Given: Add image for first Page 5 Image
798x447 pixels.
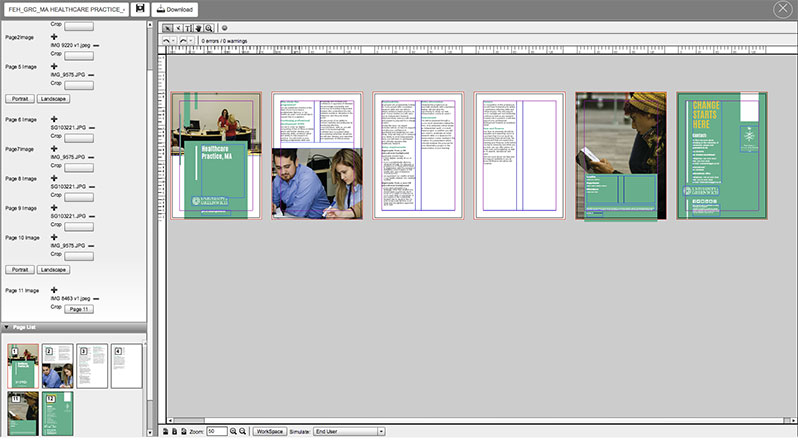Looking at the screenshot, I should click(x=54, y=66).
